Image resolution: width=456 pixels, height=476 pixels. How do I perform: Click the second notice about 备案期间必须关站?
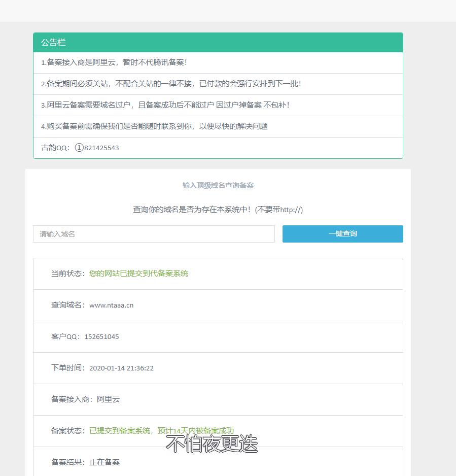coord(171,84)
